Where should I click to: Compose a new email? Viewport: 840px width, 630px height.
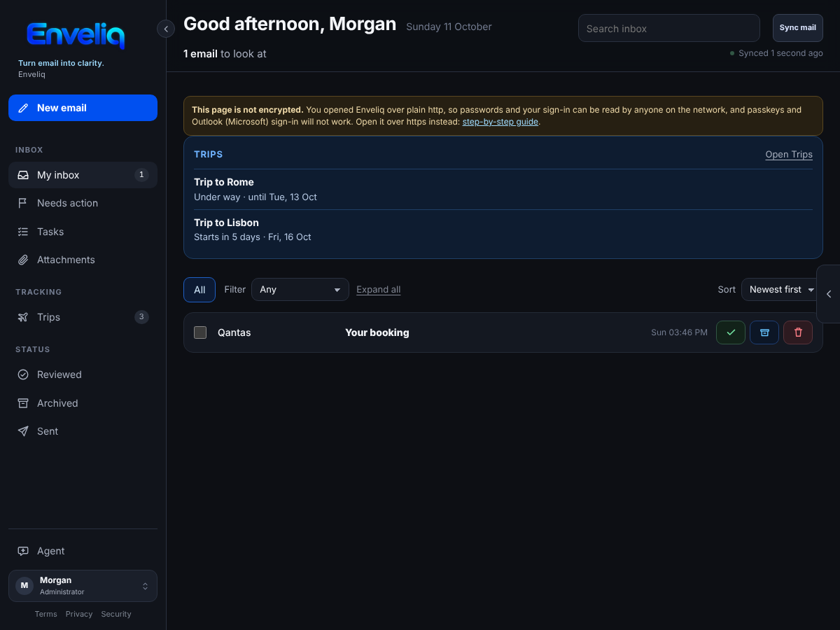tap(83, 108)
